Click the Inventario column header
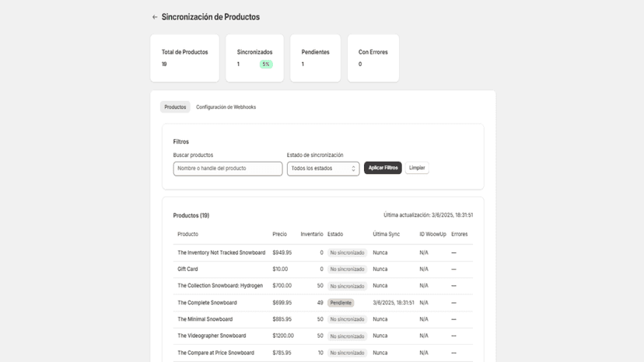 312,235
